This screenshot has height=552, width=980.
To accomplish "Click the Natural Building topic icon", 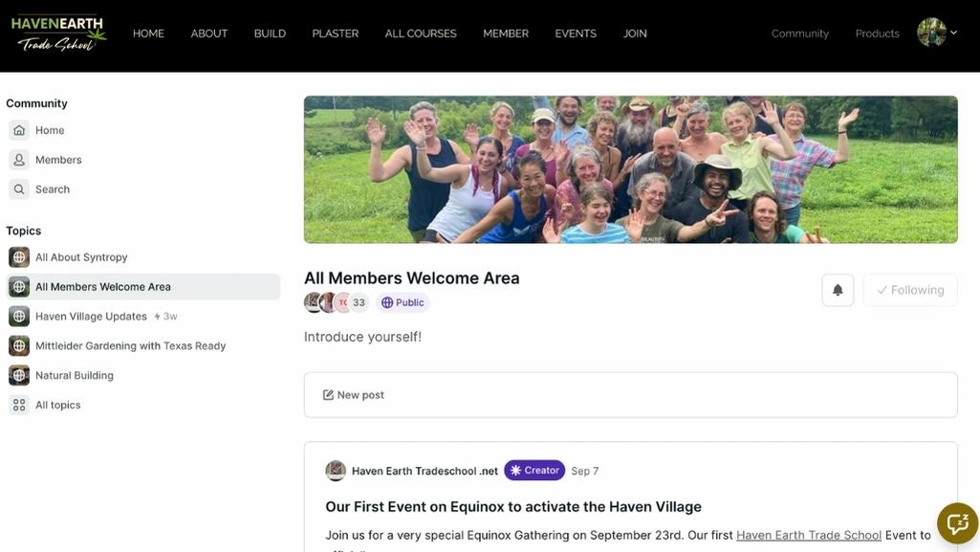I will (19, 375).
